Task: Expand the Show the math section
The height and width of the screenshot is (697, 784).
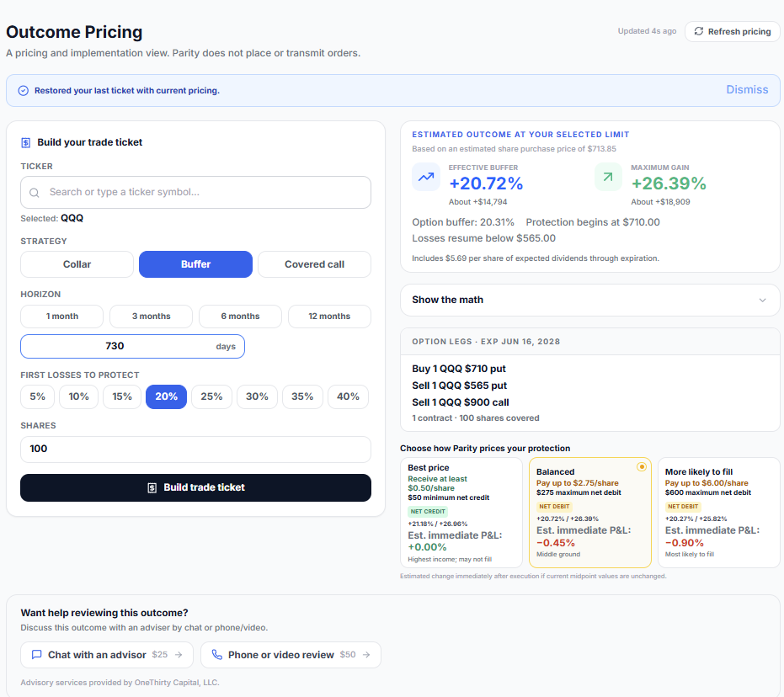Action: point(590,300)
